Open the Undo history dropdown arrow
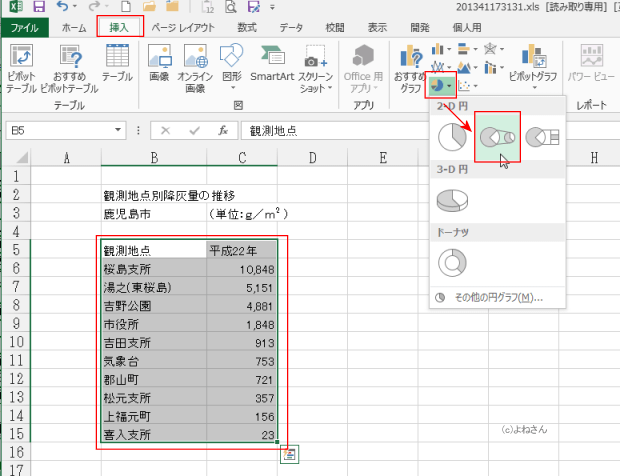This screenshot has height=476, width=620. click(x=74, y=6)
